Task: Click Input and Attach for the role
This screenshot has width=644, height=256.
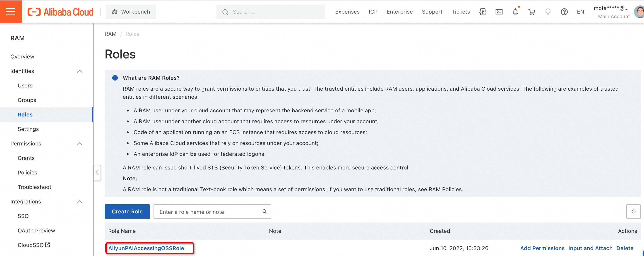Action: tap(590, 248)
